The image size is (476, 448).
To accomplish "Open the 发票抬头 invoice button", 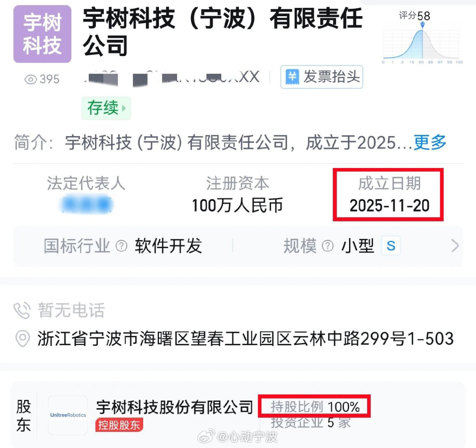I will (x=322, y=77).
